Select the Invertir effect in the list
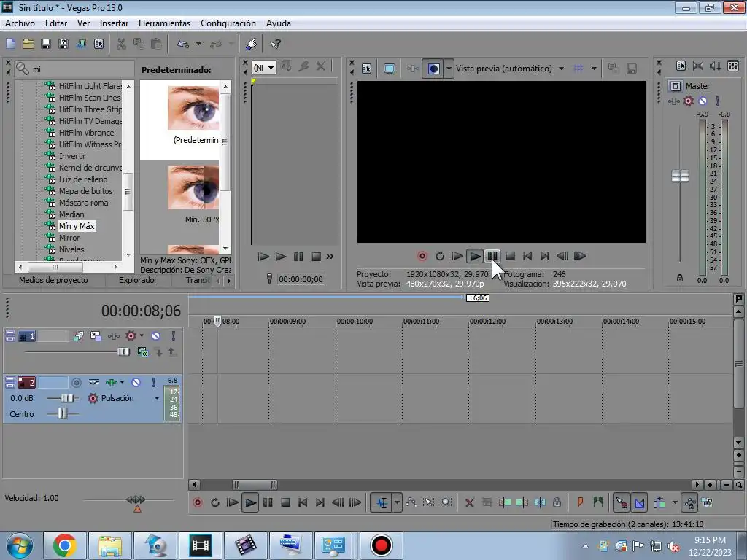The image size is (747, 560). coord(72,156)
